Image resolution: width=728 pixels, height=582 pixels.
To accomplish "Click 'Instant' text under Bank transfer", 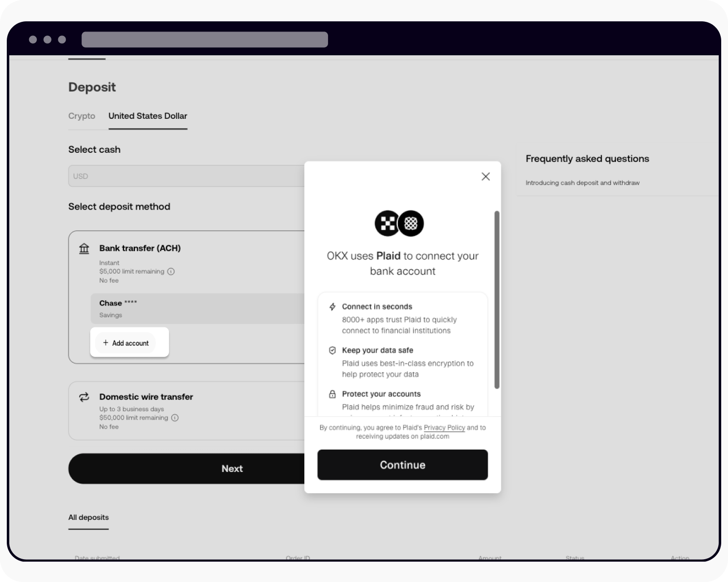I will 109,263.
